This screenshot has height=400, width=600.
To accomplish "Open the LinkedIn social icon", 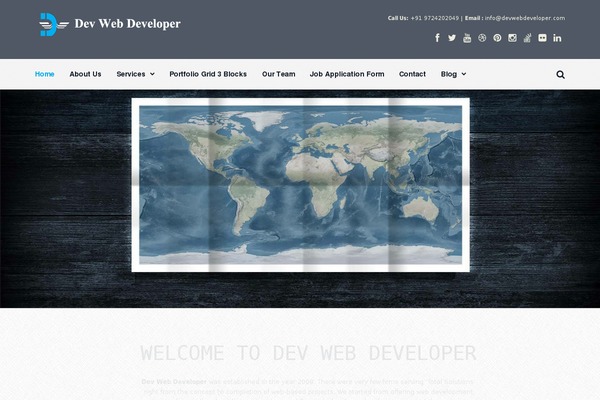I will [x=557, y=38].
